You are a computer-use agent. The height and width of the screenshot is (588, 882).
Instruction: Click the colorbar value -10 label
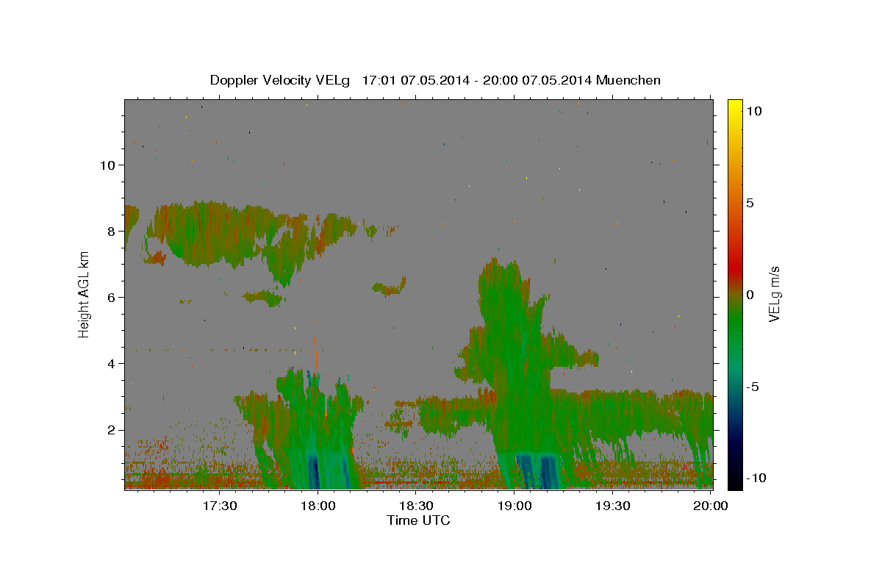tap(756, 478)
